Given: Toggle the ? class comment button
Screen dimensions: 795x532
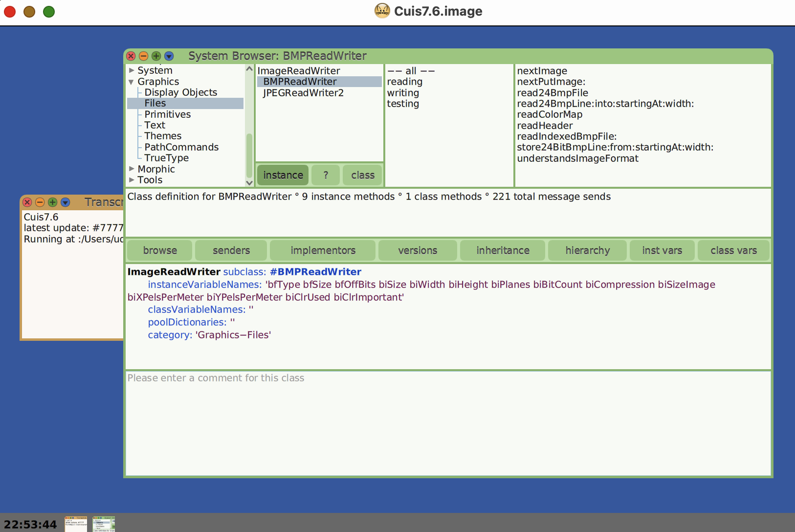Looking at the screenshot, I should click(326, 175).
